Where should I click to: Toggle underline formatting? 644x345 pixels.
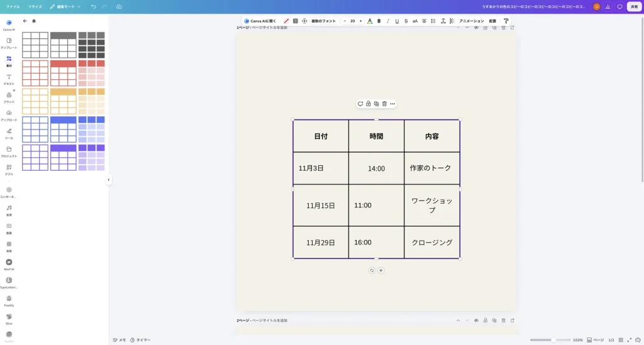397,21
